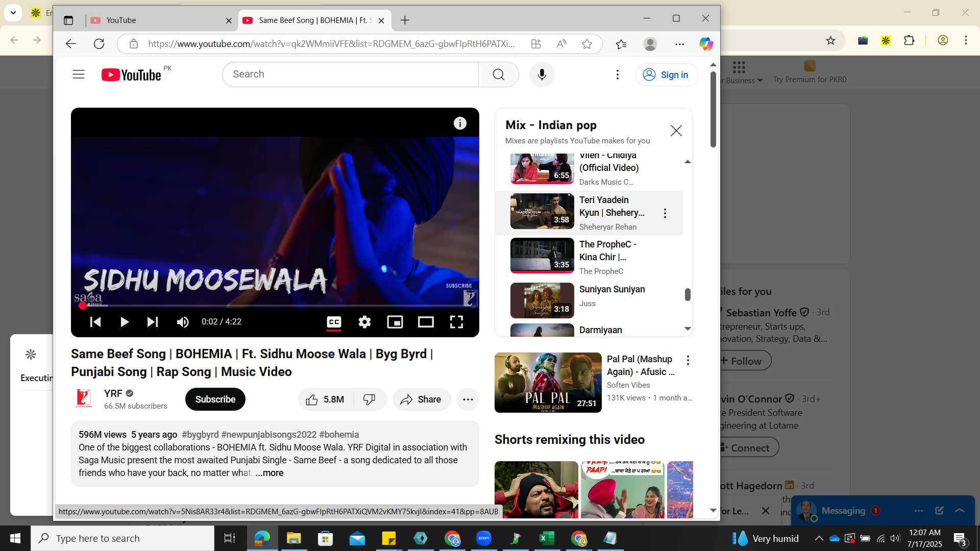Mute the video volume
980x551 pixels.
183,322
